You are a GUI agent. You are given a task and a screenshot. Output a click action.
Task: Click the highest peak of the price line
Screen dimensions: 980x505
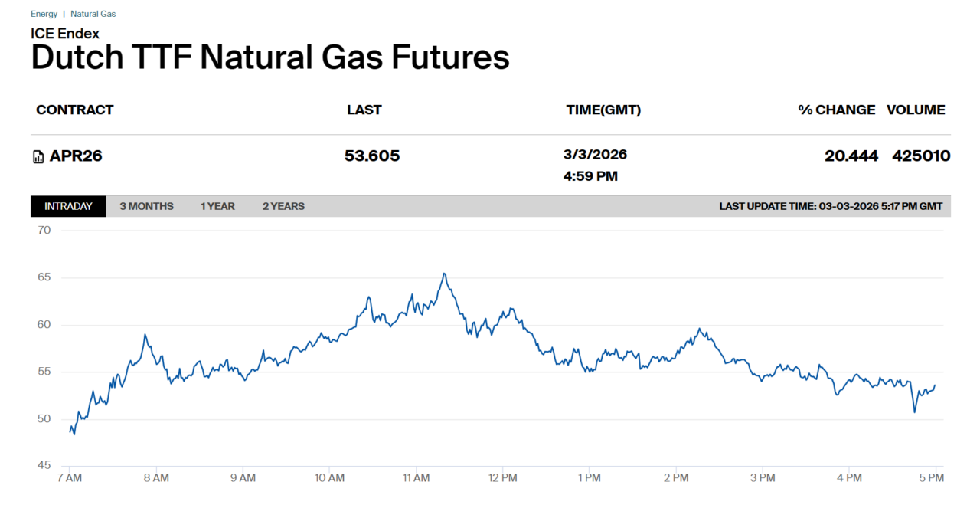444,274
